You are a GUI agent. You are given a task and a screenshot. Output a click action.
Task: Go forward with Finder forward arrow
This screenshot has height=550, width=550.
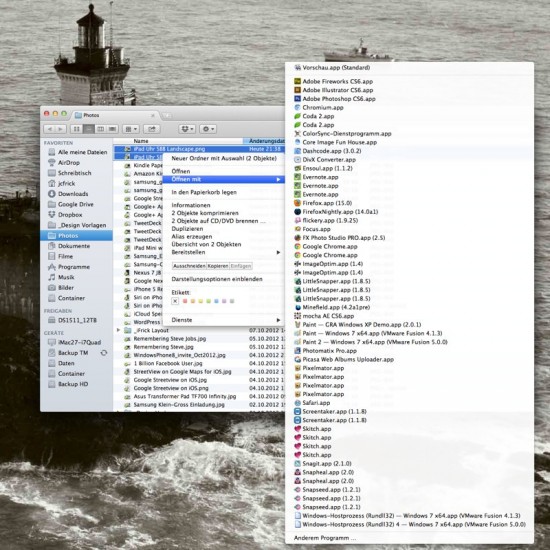pos(61,129)
